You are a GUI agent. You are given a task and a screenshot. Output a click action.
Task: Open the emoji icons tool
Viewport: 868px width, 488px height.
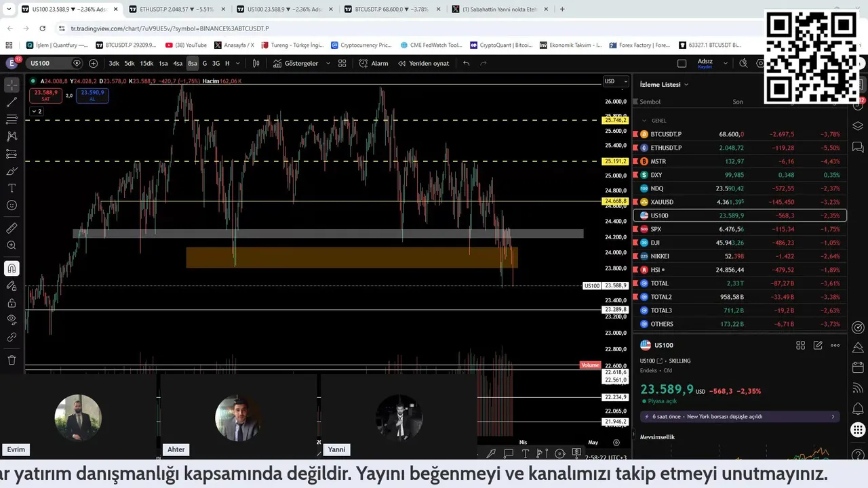click(x=12, y=205)
